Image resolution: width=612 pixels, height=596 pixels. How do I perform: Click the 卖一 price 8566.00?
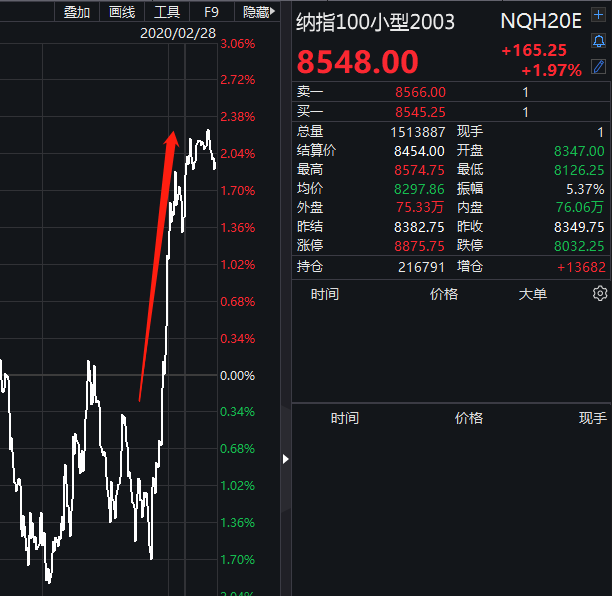tap(420, 92)
